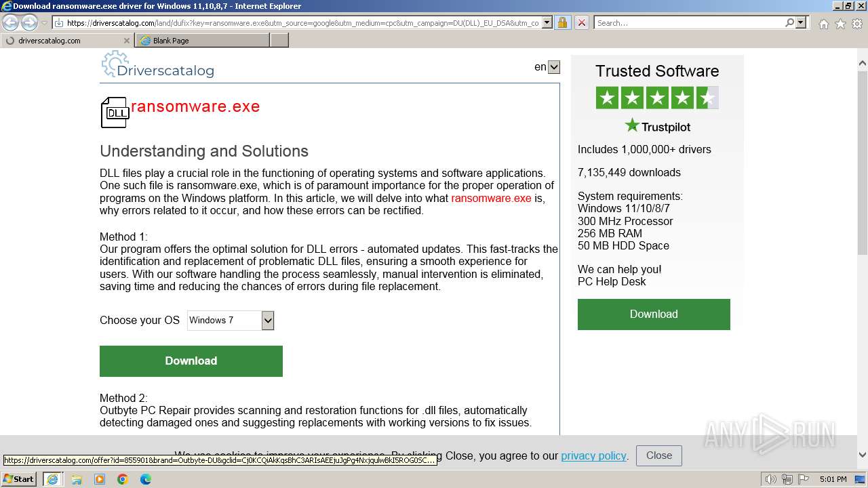
Task: Click the network tray icon
Action: [787, 479]
